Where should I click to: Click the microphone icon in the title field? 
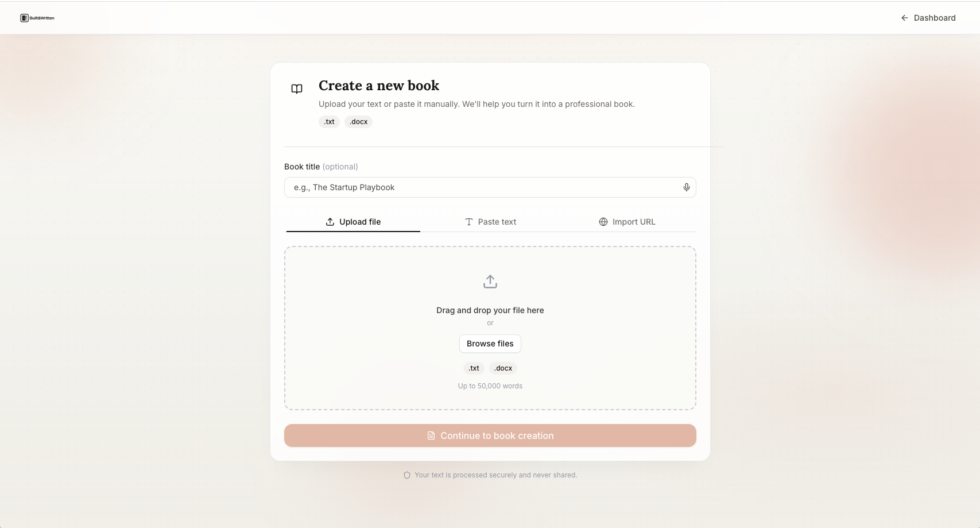[686, 187]
